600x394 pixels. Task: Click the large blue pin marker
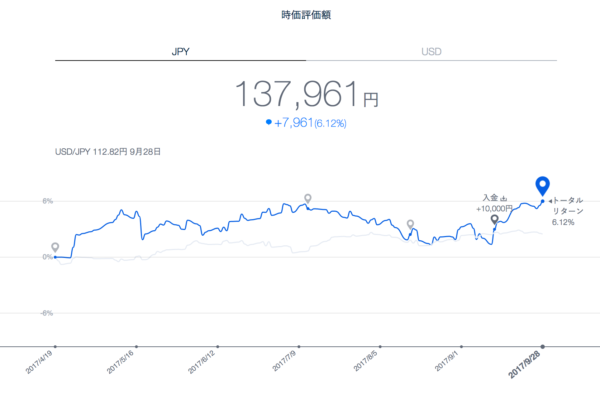(542, 186)
